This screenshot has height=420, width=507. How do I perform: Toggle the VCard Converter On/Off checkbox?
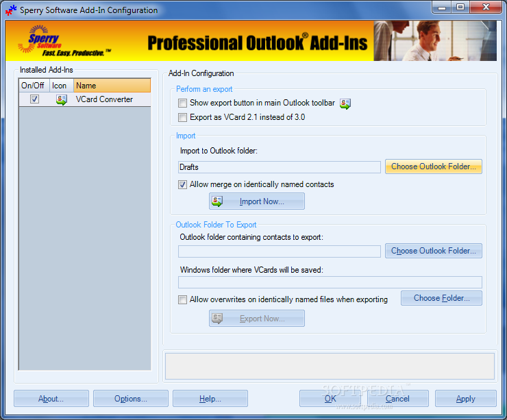pyautogui.click(x=34, y=99)
